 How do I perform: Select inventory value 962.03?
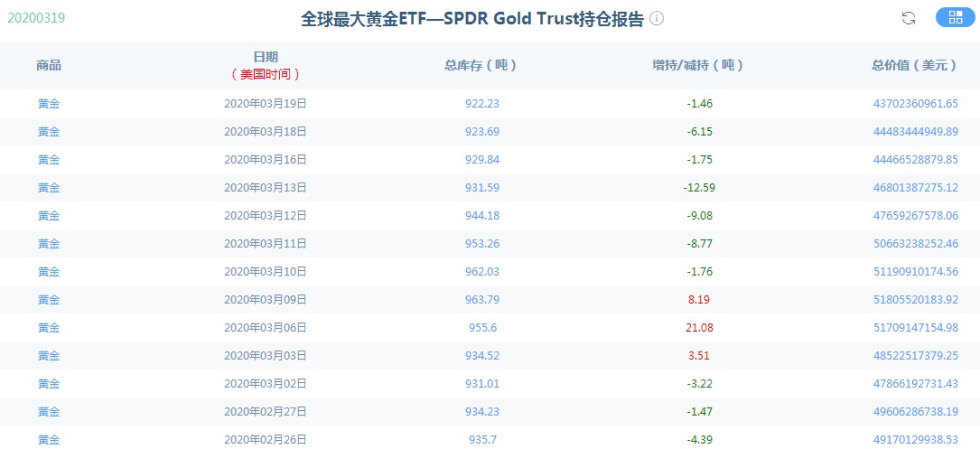tap(482, 272)
